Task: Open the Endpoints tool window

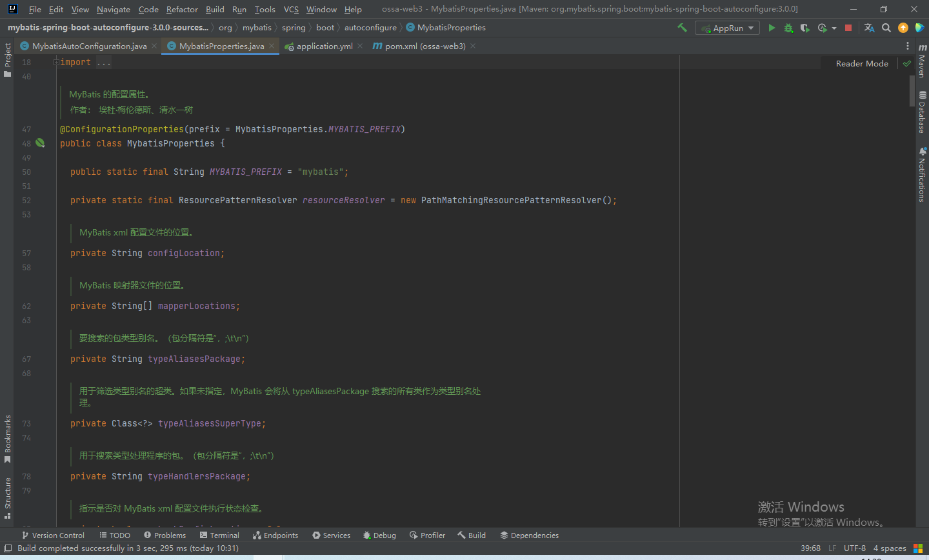Action: pyautogui.click(x=275, y=535)
